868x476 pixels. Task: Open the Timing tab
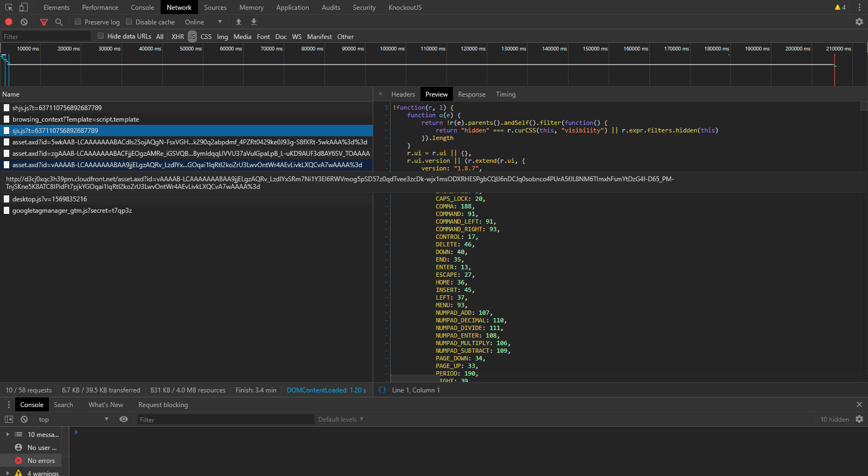pos(506,94)
